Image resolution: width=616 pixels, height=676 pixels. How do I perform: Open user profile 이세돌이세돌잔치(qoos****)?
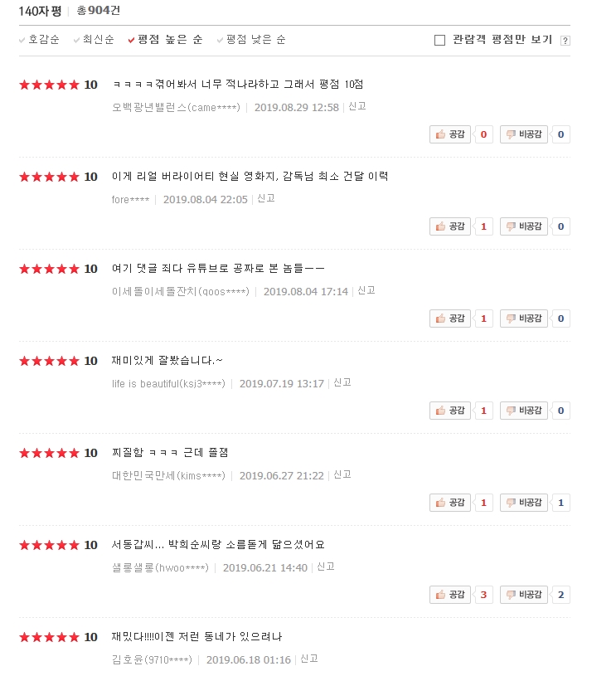(x=181, y=291)
